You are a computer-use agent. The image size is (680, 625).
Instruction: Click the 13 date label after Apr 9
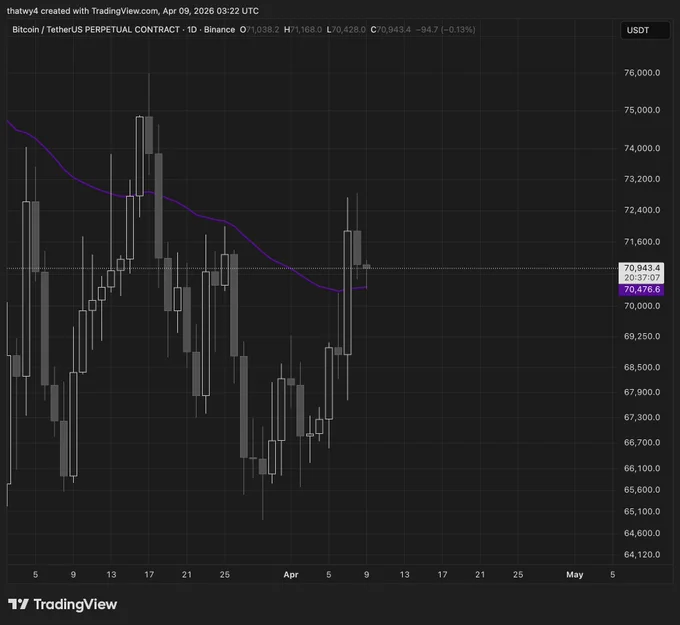coord(404,575)
